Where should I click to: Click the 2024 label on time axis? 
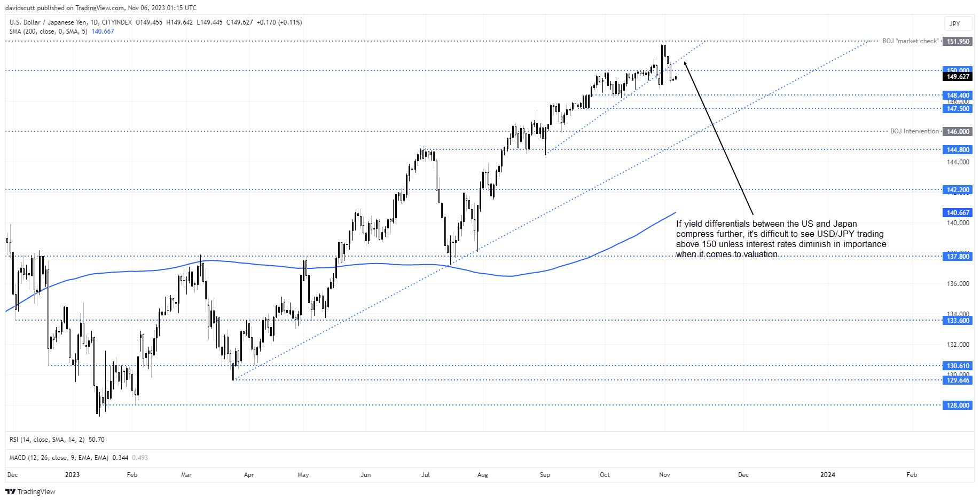tap(828, 475)
